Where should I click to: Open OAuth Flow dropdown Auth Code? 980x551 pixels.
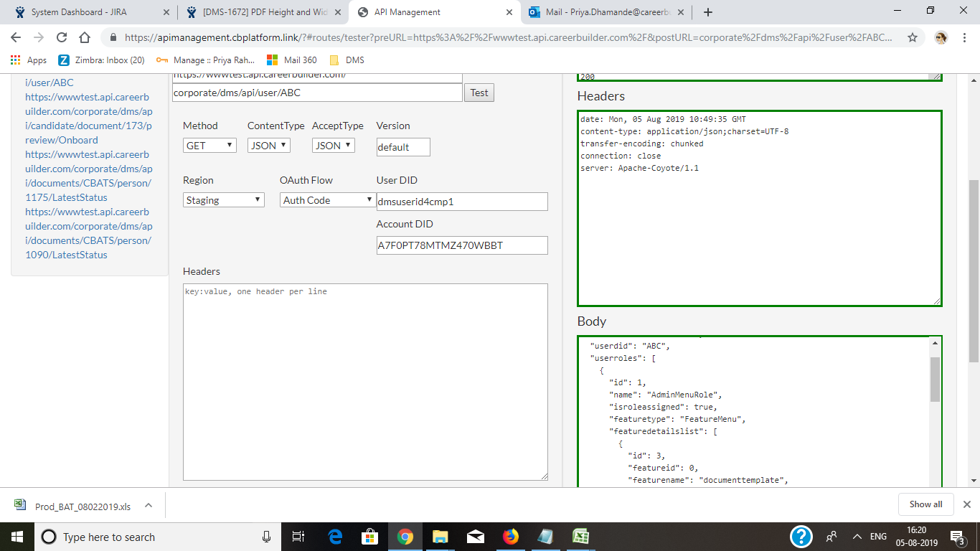(328, 200)
